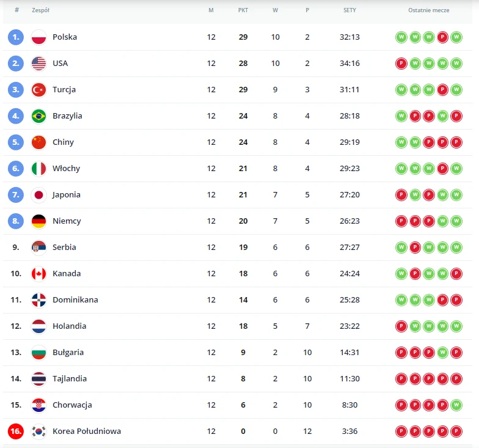The height and width of the screenshot is (448, 479).
Task: Click the Brazil flag icon
Action: click(38, 116)
